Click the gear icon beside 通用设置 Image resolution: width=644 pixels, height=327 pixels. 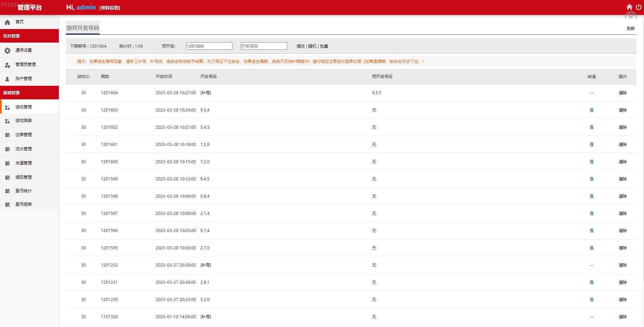(7, 50)
